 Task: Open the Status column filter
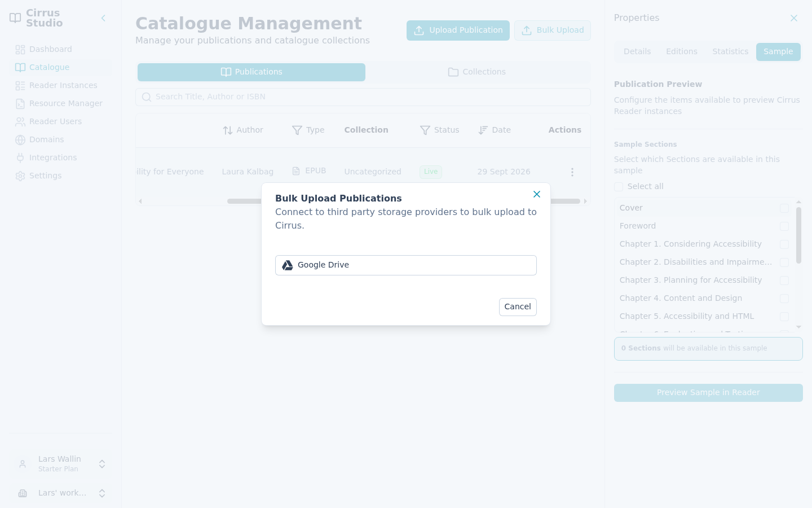[440, 130]
